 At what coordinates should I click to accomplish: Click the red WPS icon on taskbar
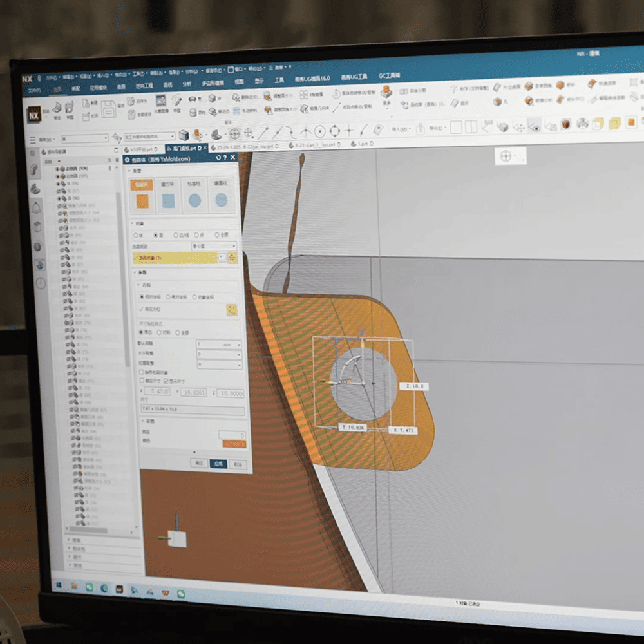coord(165,592)
